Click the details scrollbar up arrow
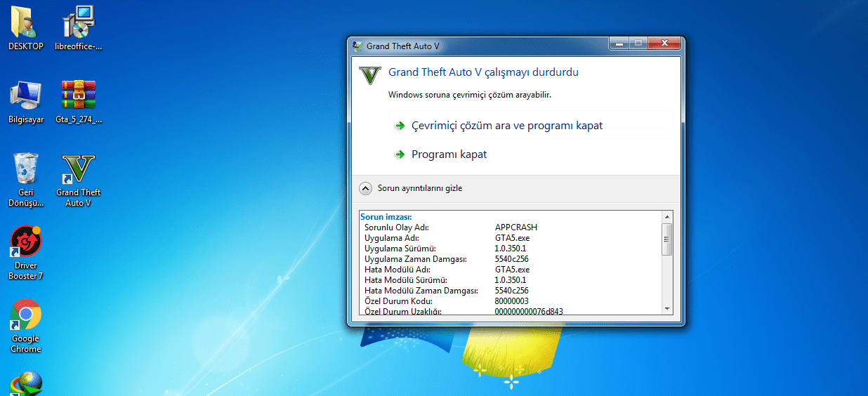This screenshot has height=396, width=868. [667, 217]
